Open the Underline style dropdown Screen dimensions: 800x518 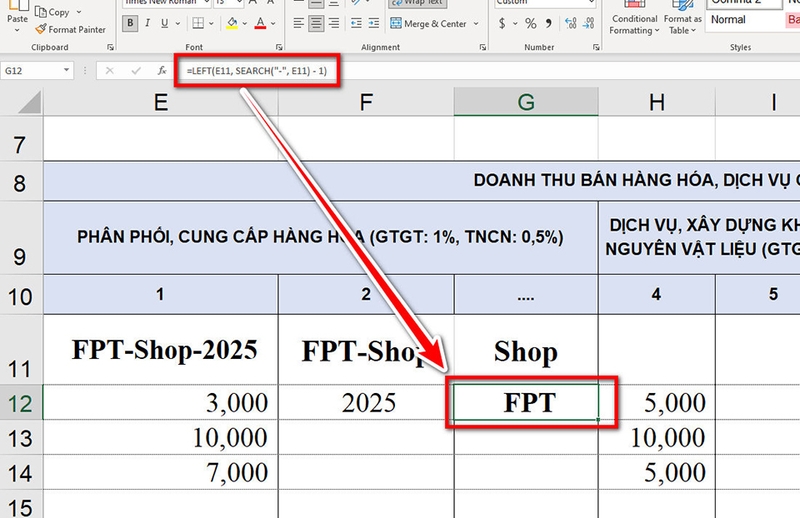178,23
